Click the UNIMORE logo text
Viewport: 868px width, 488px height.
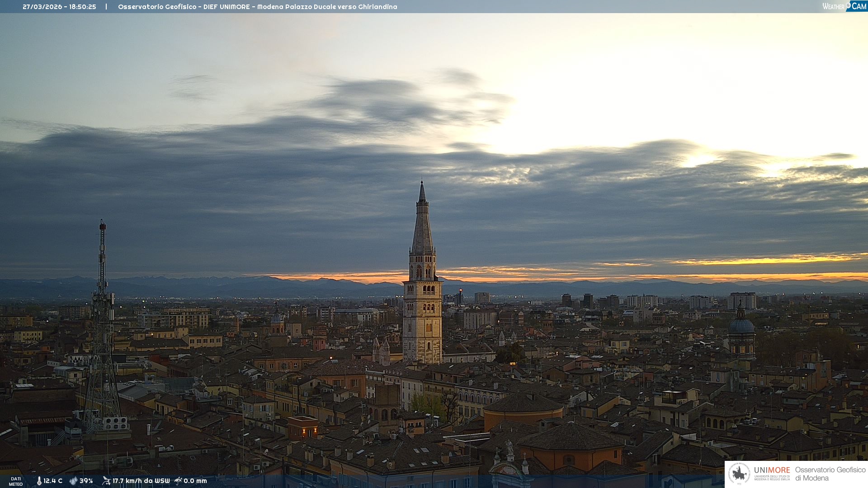[772, 470]
